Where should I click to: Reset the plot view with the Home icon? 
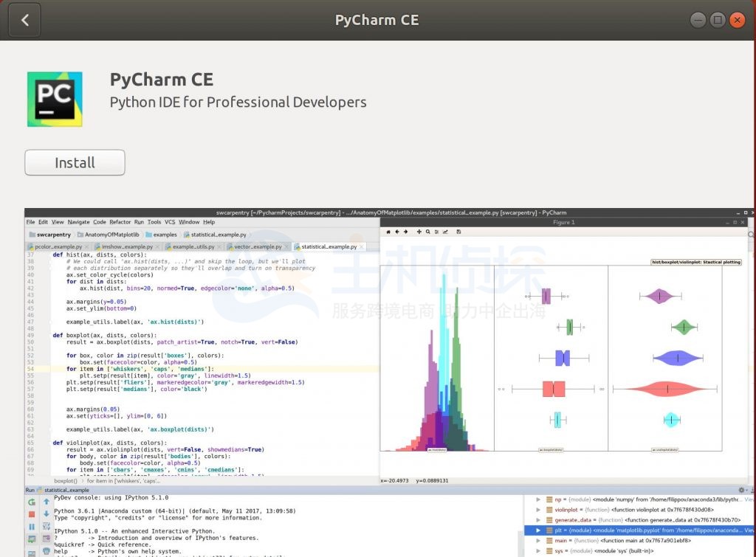[388, 231]
